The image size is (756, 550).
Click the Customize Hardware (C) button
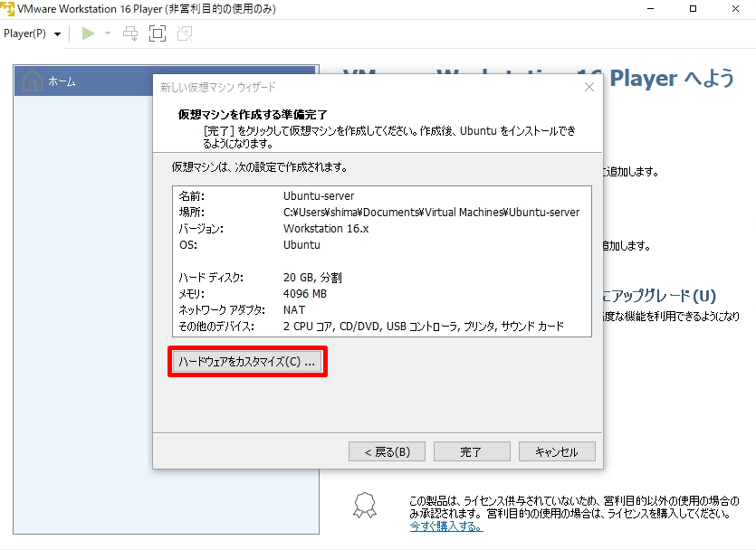[247, 362]
